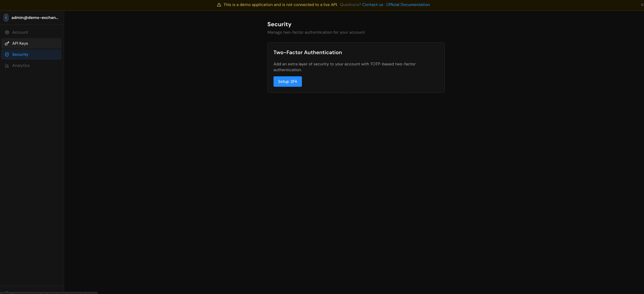Open the Account menu item label
This screenshot has width=644, height=294.
tap(20, 32)
